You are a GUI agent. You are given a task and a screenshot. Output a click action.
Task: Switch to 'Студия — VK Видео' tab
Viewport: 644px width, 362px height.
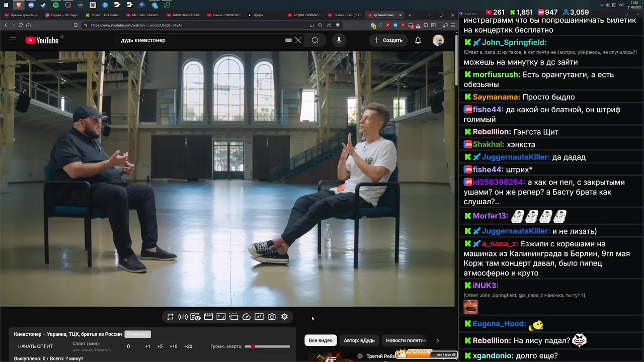point(62,15)
